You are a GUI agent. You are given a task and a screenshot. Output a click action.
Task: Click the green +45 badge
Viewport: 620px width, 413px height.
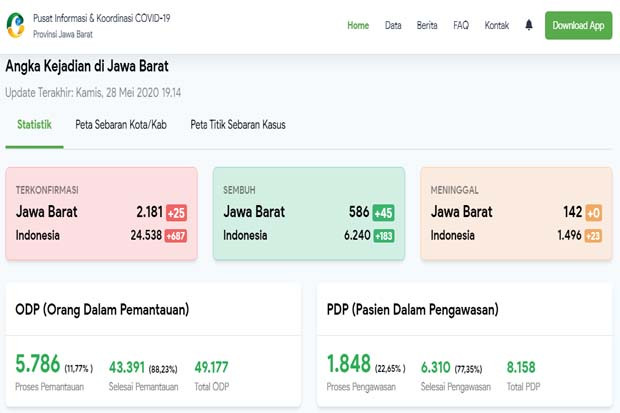coord(383,213)
